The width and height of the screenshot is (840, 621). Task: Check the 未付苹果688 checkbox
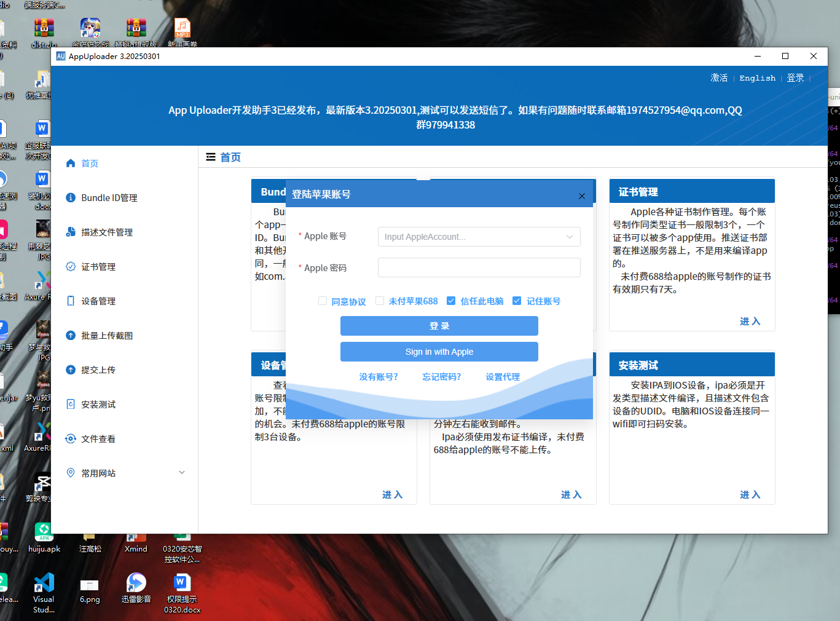pos(380,301)
